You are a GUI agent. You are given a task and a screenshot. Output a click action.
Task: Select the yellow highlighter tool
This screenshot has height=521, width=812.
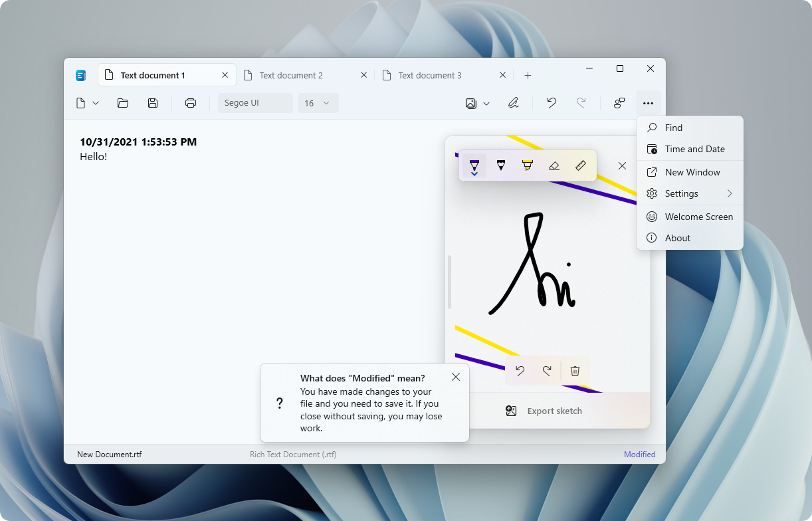click(x=528, y=165)
